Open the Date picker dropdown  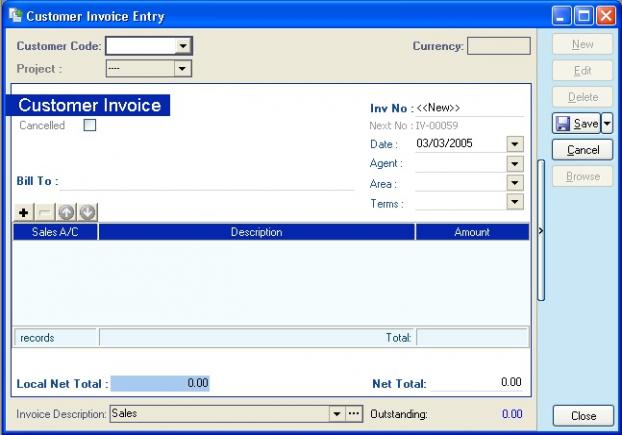coord(515,144)
